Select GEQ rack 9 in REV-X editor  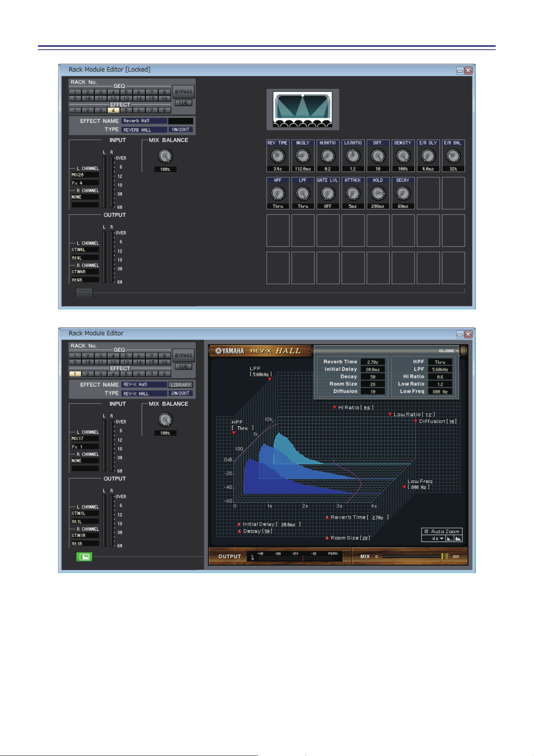coord(75,362)
